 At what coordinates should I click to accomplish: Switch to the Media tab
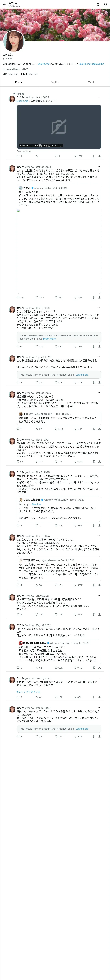coord(91,82)
